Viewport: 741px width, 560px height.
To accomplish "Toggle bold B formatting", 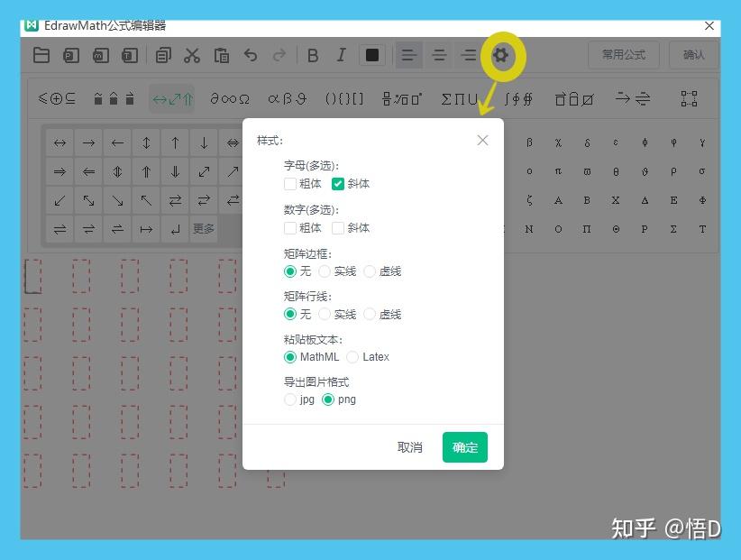I will tap(313, 55).
